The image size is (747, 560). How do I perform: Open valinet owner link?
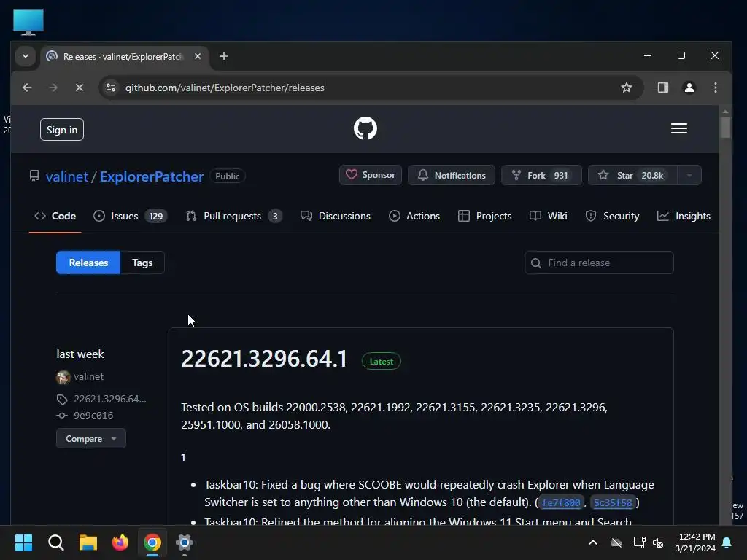tap(66, 176)
